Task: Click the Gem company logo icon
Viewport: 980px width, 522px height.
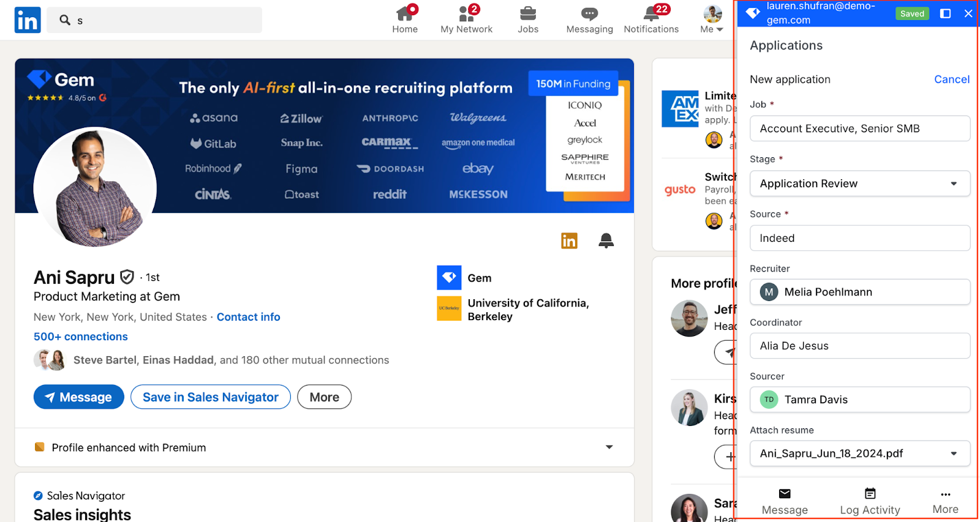Action: point(449,278)
